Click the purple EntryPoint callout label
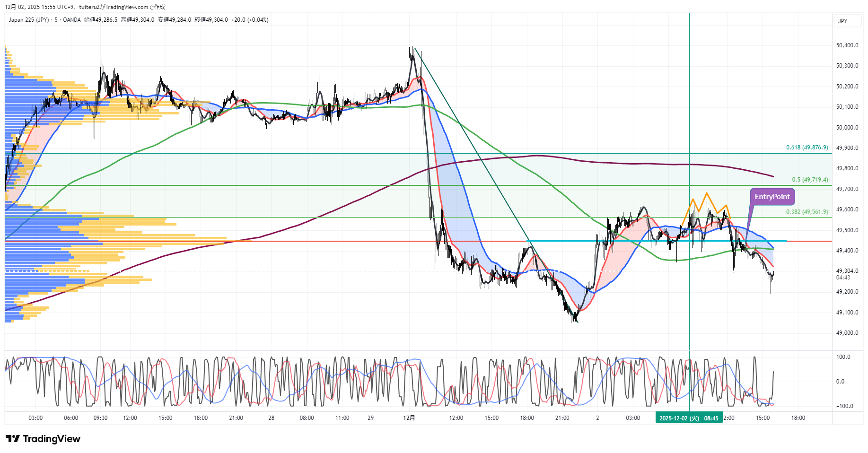The height and width of the screenshot is (453, 868). (772, 197)
